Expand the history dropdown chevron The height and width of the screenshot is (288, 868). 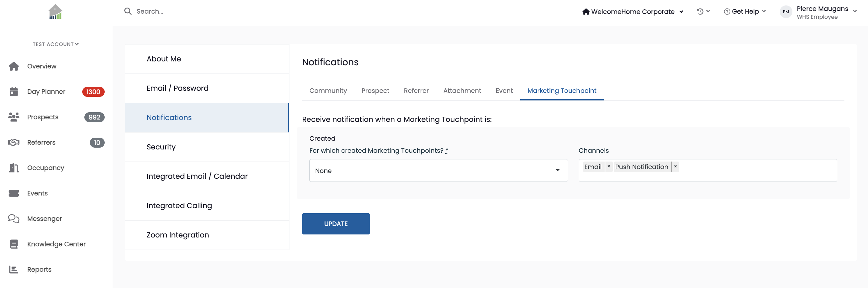coord(708,11)
